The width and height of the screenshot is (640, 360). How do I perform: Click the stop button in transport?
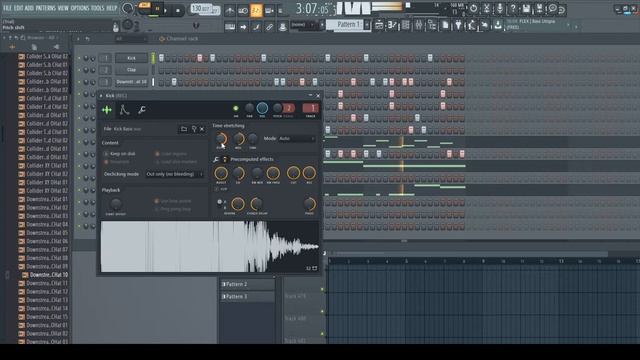[x=178, y=11]
